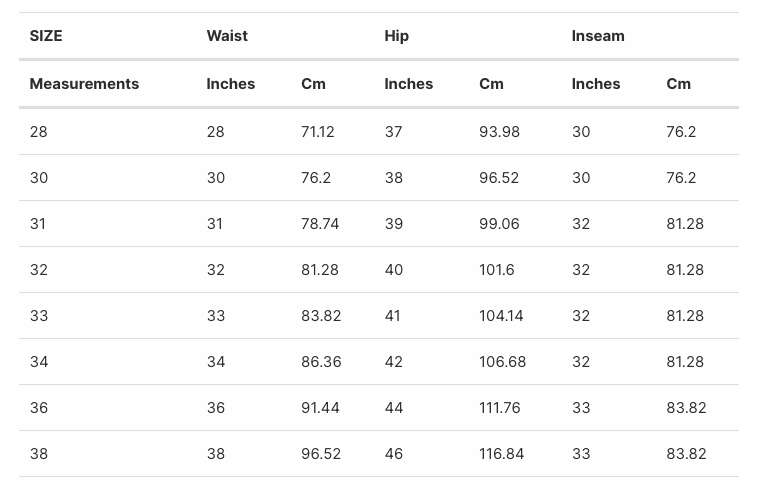Viewport: 757px width, 492px height.
Task: Click hip inches value 46
Action: (x=393, y=454)
